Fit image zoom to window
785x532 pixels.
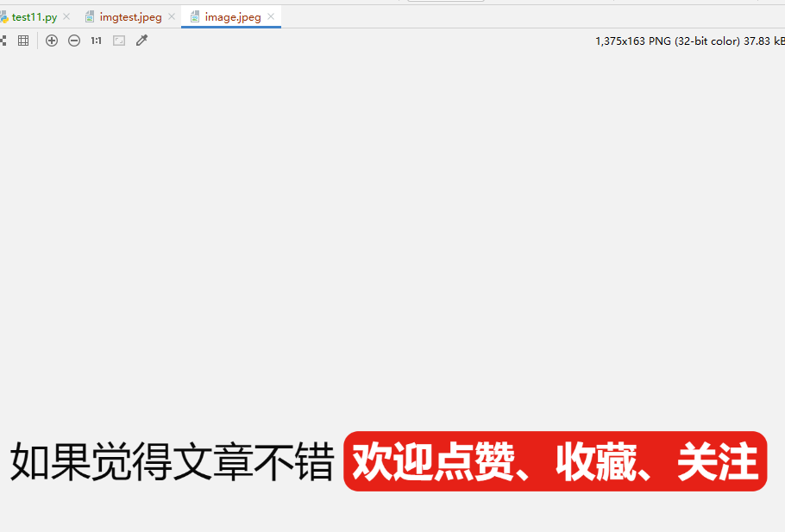point(119,41)
